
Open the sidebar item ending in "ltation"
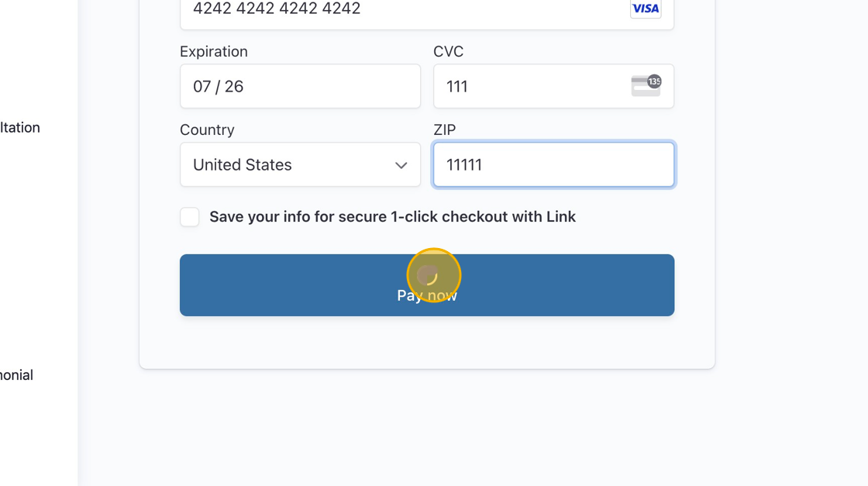(x=20, y=127)
